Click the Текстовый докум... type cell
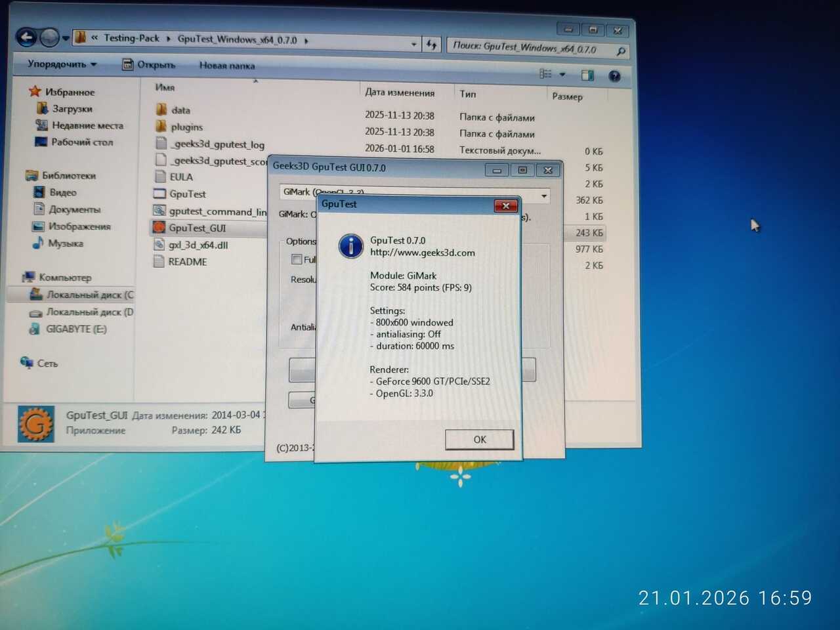The height and width of the screenshot is (630, 840). pos(500,150)
